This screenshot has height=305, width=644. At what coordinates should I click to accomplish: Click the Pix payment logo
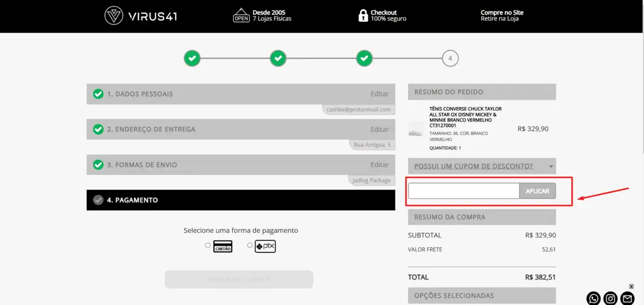(x=265, y=246)
